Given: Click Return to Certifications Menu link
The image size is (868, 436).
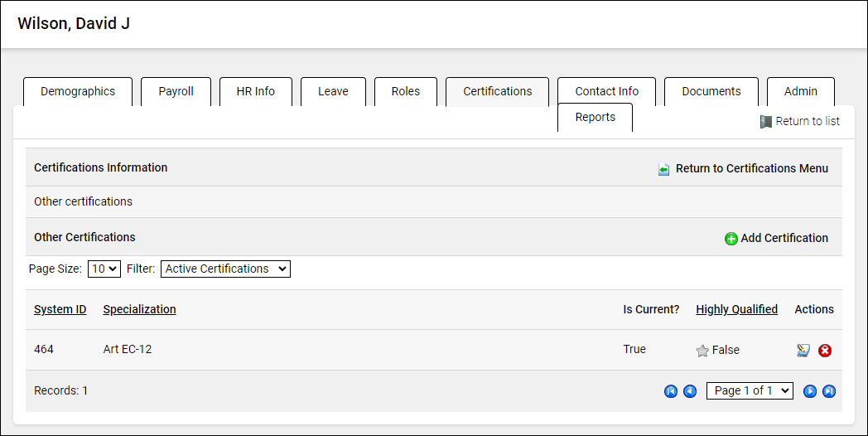Looking at the screenshot, I should (751, 168).
